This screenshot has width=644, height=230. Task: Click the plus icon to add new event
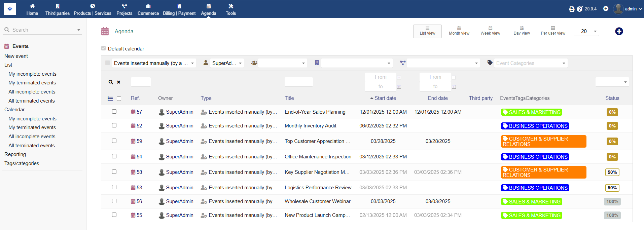coord(619,31)
